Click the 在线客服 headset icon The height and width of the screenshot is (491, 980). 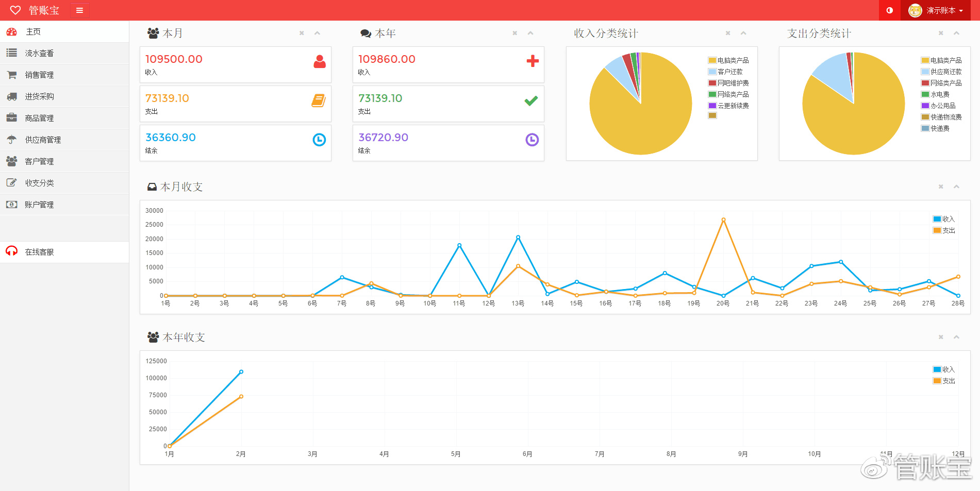(11, 251)
